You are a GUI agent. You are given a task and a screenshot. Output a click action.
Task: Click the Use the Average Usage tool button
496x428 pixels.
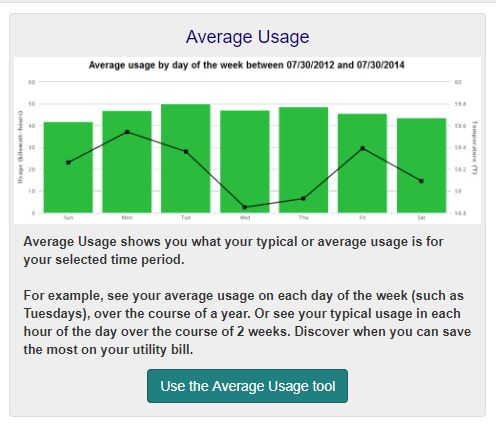247,386
